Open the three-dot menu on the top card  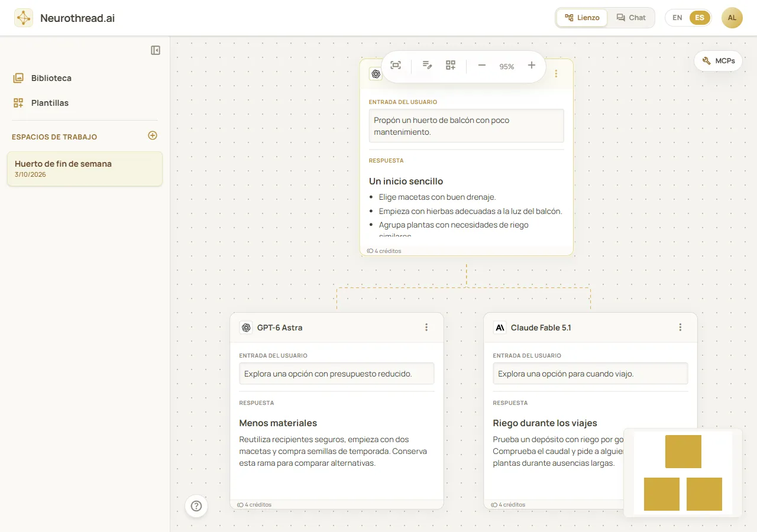[x=556, y=74]
